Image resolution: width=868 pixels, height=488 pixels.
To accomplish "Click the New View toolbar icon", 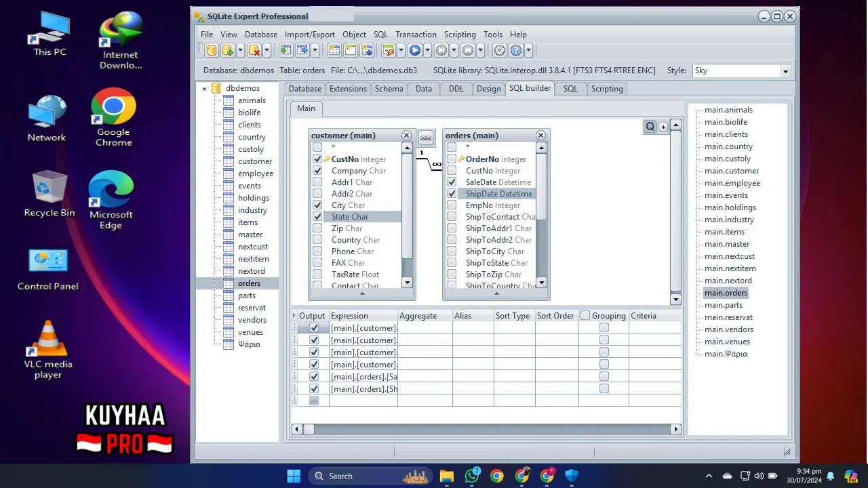I will pyautogui.click(x=351, y=50).
